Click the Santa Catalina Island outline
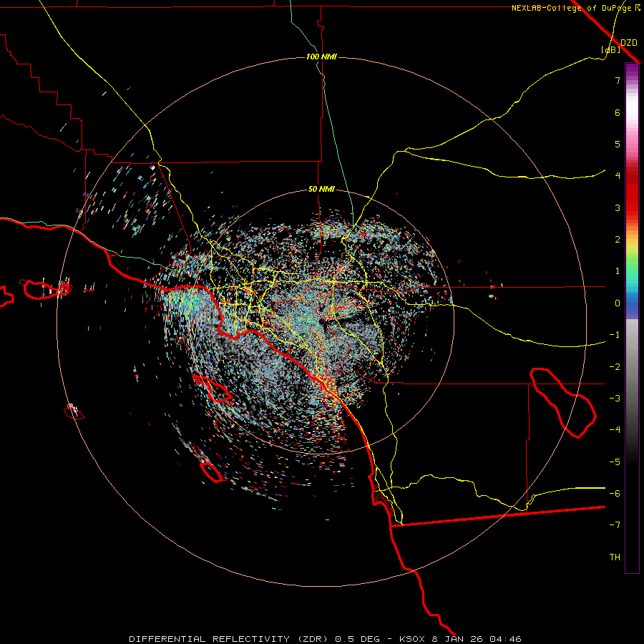Image resolution: width=644 pixels, height=644 pixels. point(213,388)
